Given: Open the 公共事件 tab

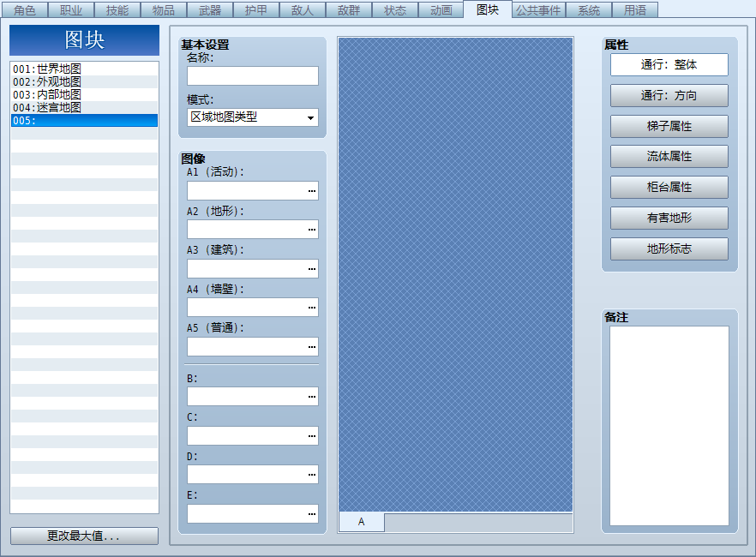Looking at the screenshot, I should click(538, 10).
